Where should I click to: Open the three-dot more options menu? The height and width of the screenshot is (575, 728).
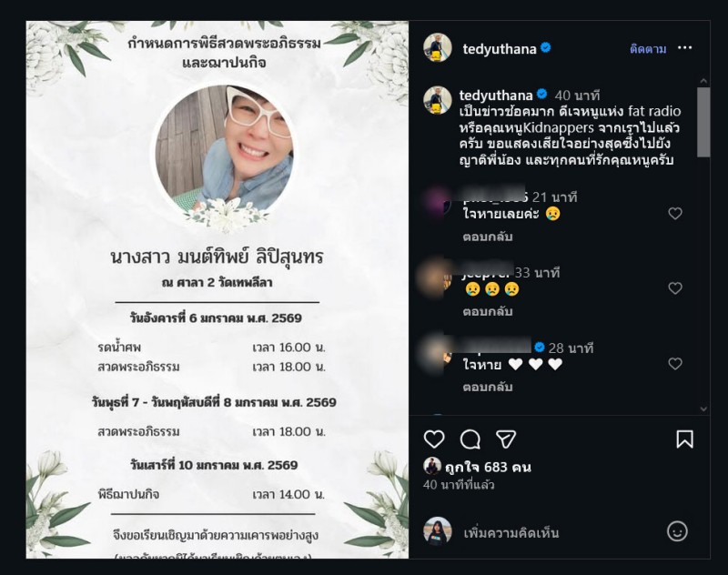(x=685, y=48)
